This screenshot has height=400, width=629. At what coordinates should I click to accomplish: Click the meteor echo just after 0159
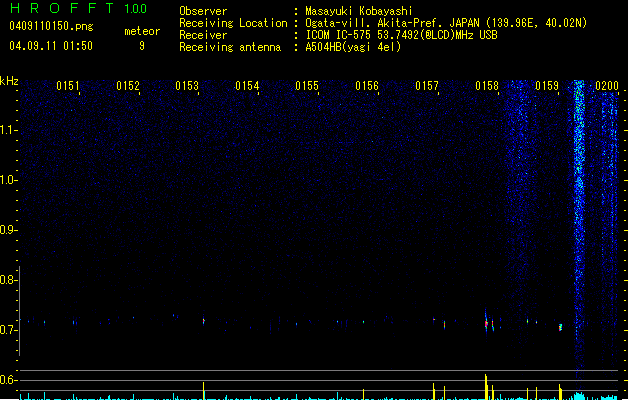[560, 327]
